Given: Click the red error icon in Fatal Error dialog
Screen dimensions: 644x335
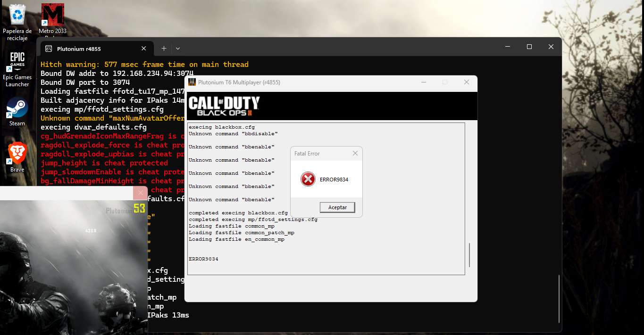Looking at the screenshot, I should click(308, 179).
